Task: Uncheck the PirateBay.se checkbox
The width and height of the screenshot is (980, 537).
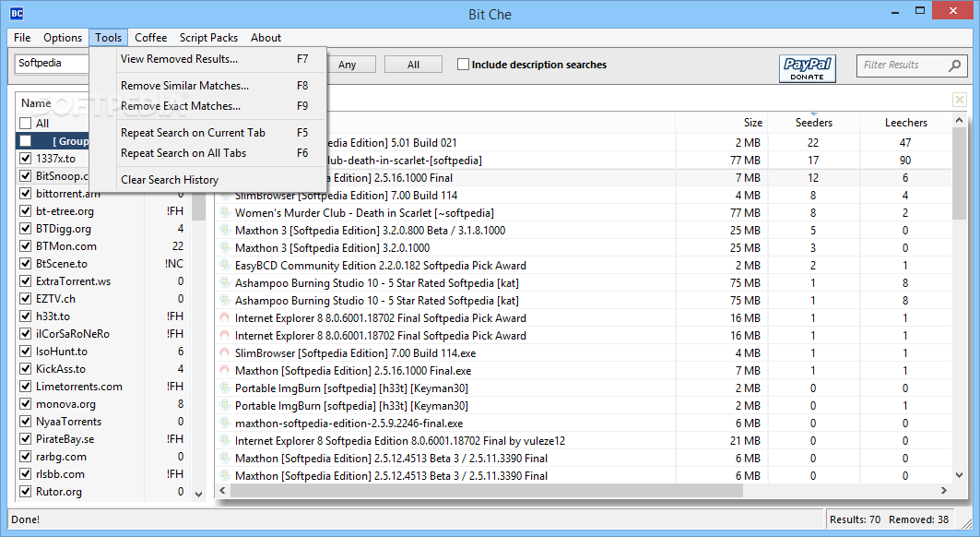Action: point(26,439)
